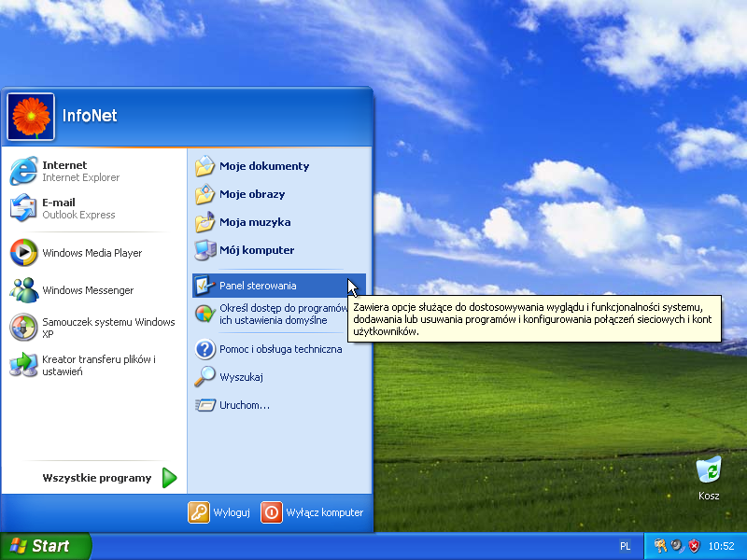Click the Wyszukaj magnifier icon
Viewport: 747px width, 560px height.
pyautogui.click(x=204, y=377)
